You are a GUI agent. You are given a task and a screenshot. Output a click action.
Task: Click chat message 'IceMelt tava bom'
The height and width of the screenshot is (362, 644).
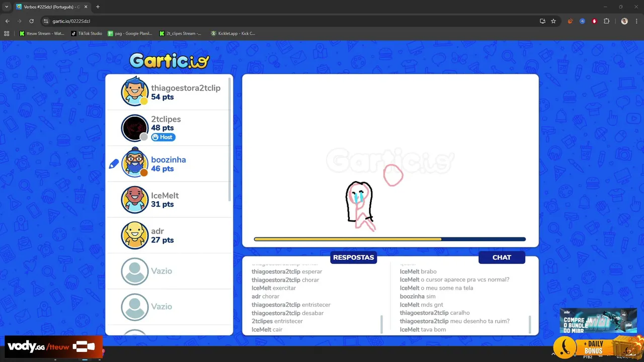coord(423,330)
